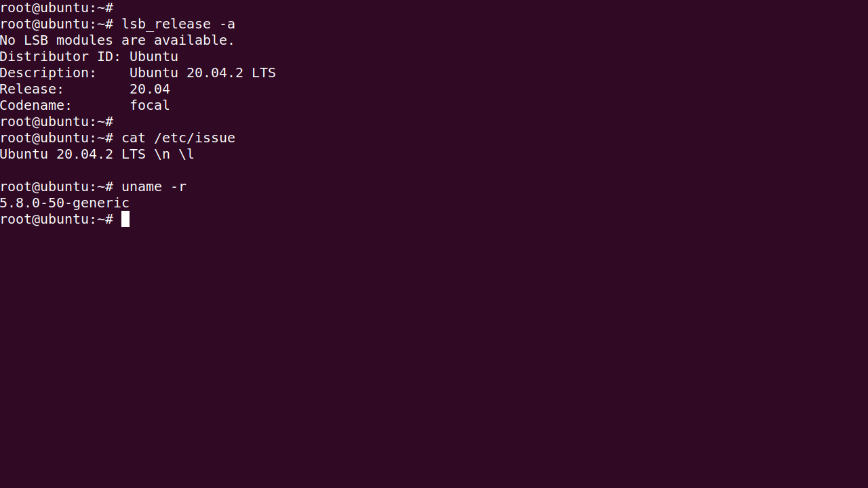
Task: Click the "-a" flag after lsb_release
Action: point(227,24)
